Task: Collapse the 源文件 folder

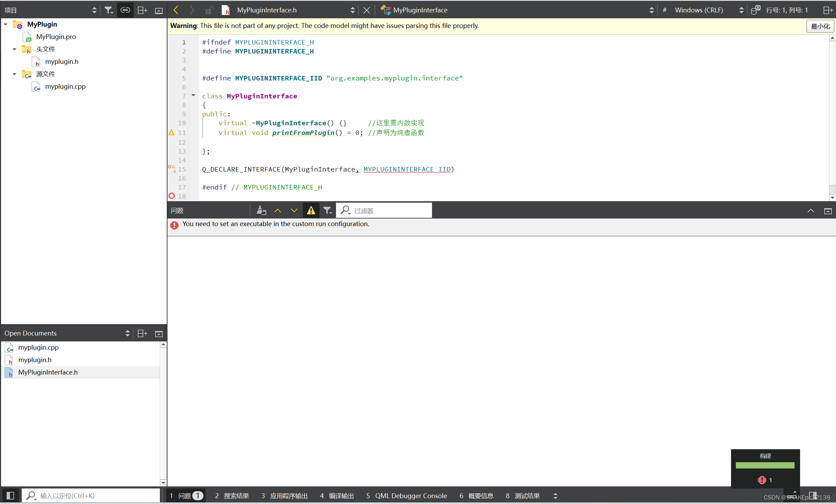Action: tap(15, 74)
